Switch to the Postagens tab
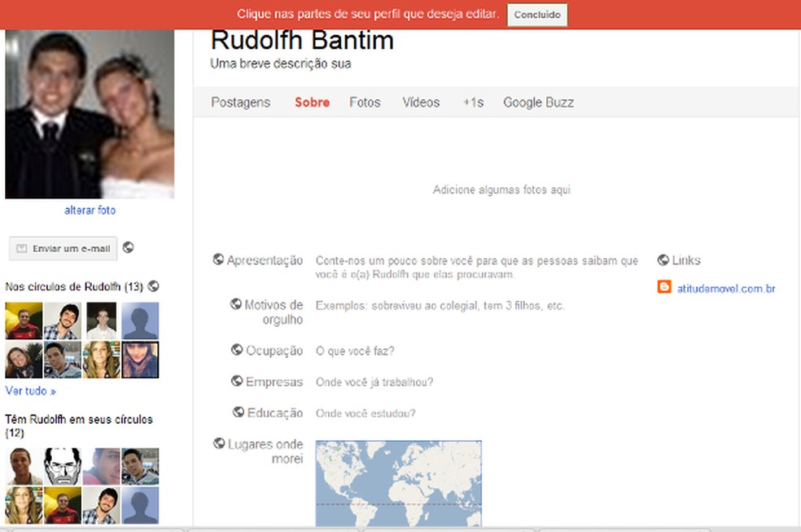The height and width of the screenshot is (532, 801). 240,102
